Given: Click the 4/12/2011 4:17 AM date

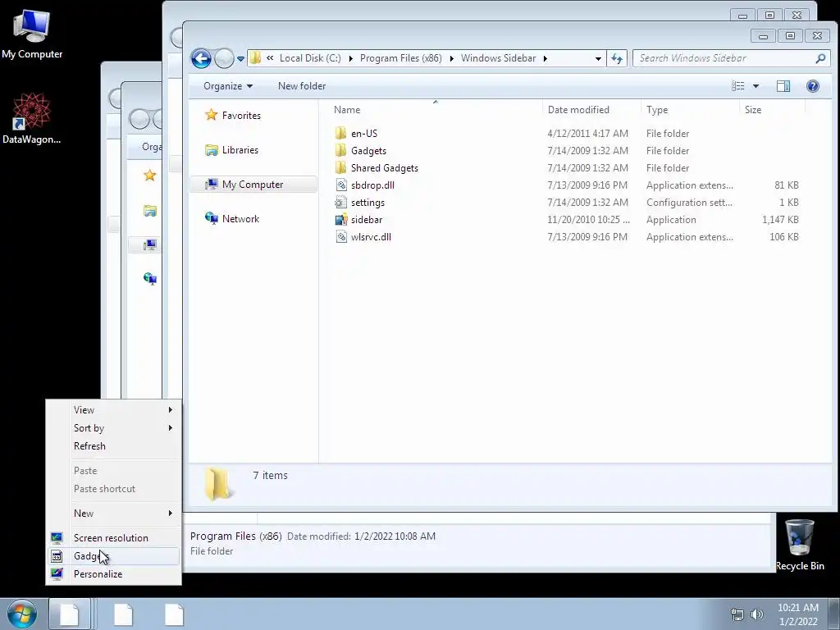Looking at the screenshot, I should pos(587,134).
